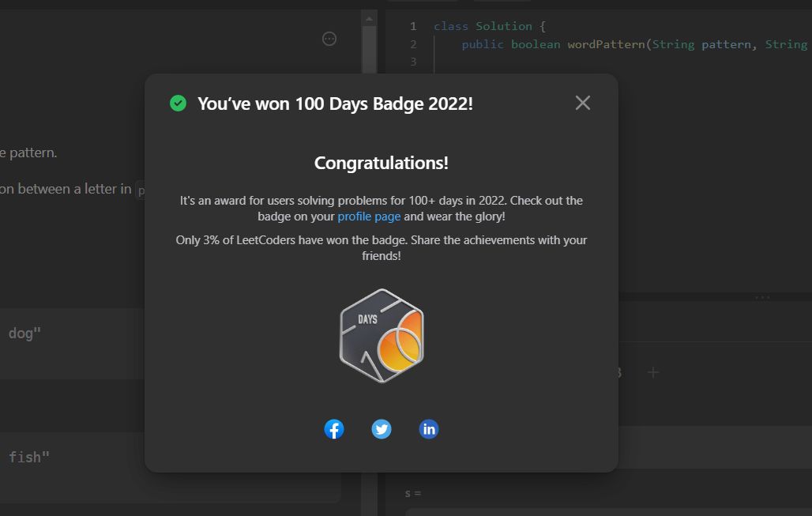Click the 'You've won 100 Days Badge 2022!' title
The image size is (812, 516).
335,104
